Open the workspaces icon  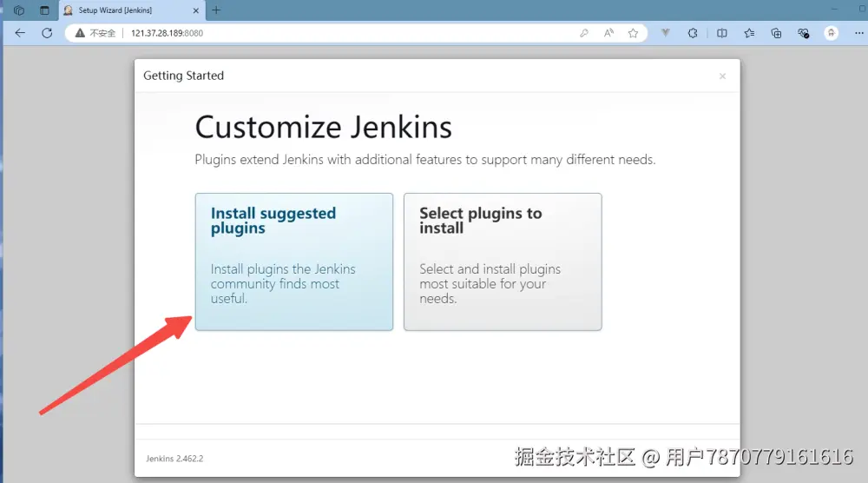pos(19,10)
